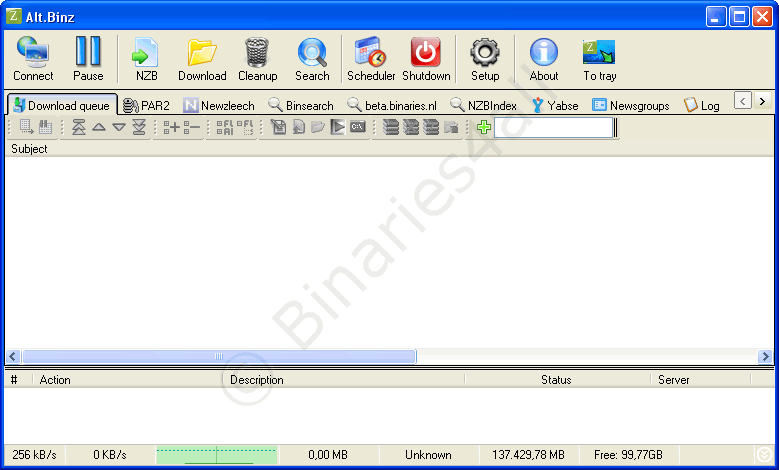Screen dimensions: 779x470
Task: Open the Log tab
Action: (702, 105)
